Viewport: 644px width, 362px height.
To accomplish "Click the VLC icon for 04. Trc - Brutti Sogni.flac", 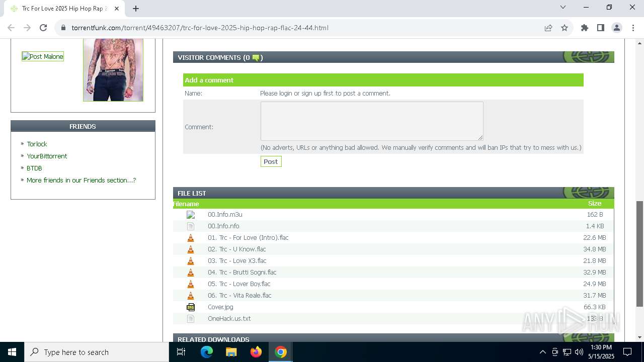I will tap(191, 273).
